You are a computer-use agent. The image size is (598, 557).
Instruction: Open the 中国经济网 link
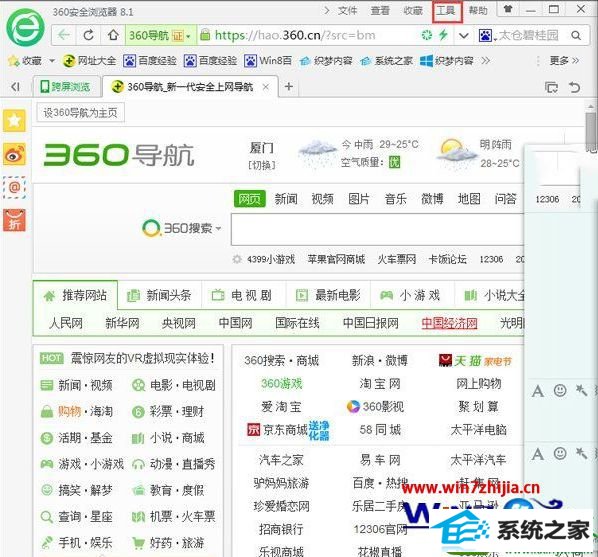[x=449, y=323]
